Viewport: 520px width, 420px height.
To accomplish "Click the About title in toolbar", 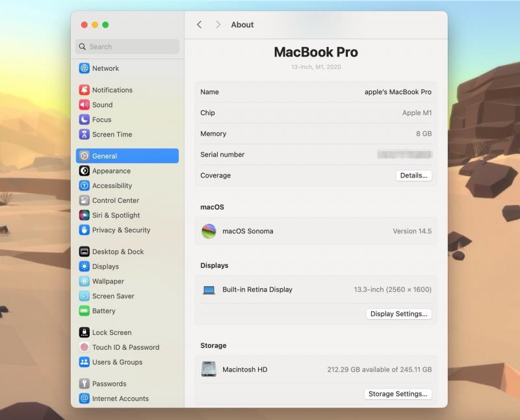I will click(242, 25).
